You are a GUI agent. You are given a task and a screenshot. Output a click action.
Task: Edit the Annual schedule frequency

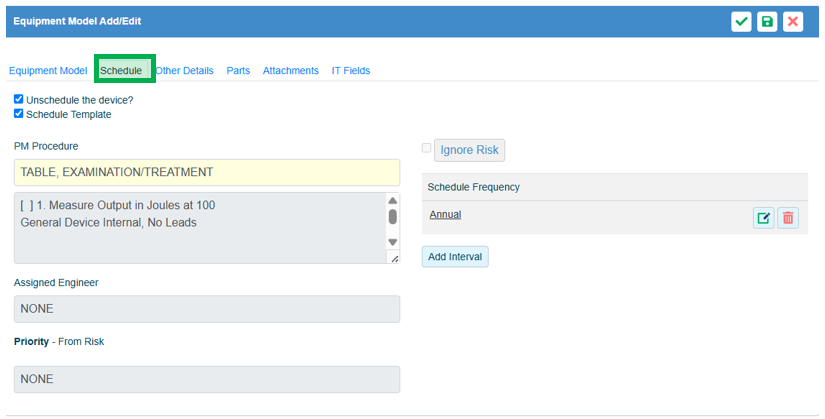tap(763, 218)
